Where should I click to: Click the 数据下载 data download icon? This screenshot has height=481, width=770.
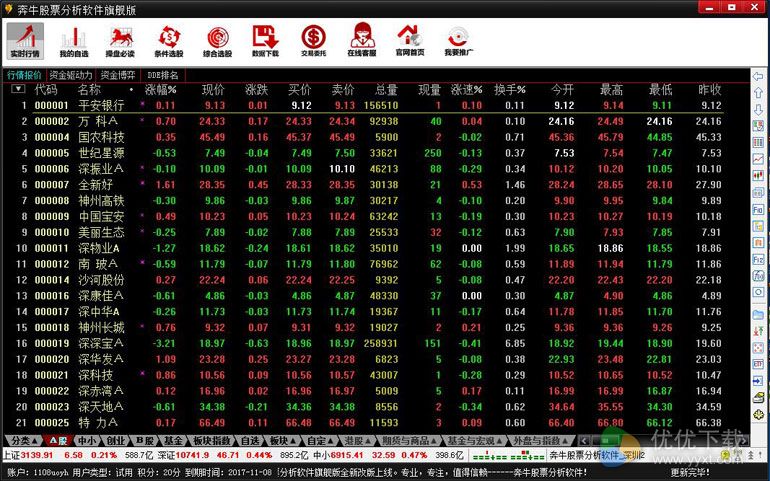[266, 41]
